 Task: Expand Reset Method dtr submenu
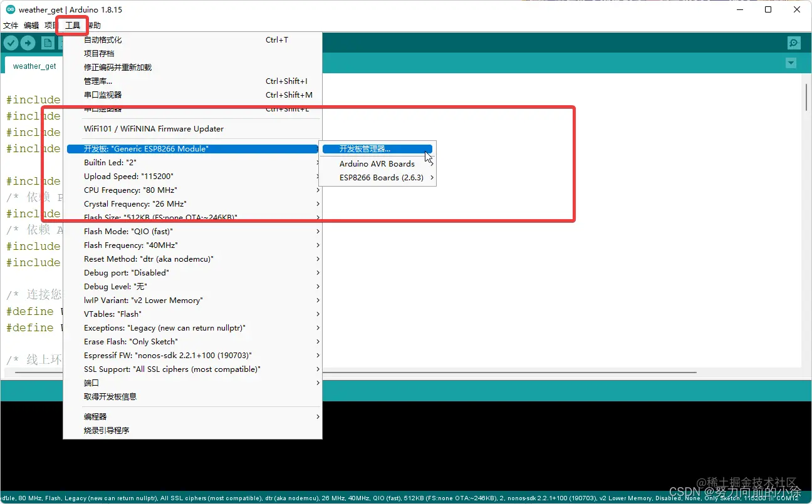pos(192,259)
